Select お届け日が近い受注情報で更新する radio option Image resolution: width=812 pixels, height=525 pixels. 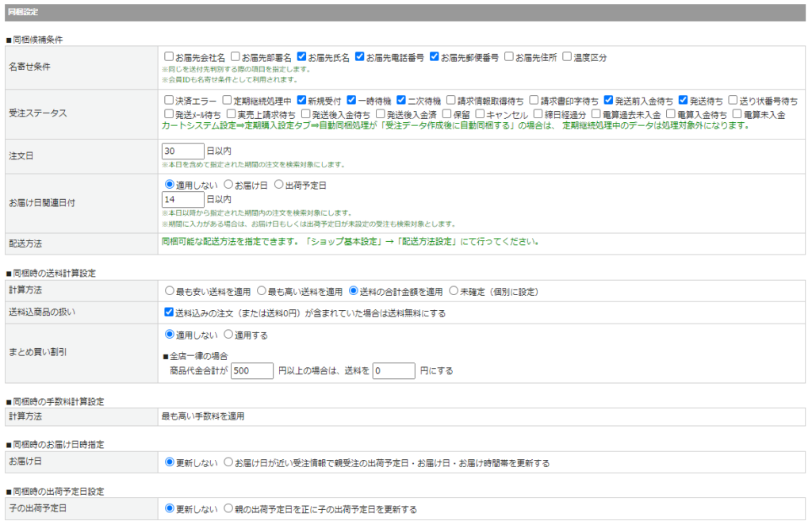point(229,462)
